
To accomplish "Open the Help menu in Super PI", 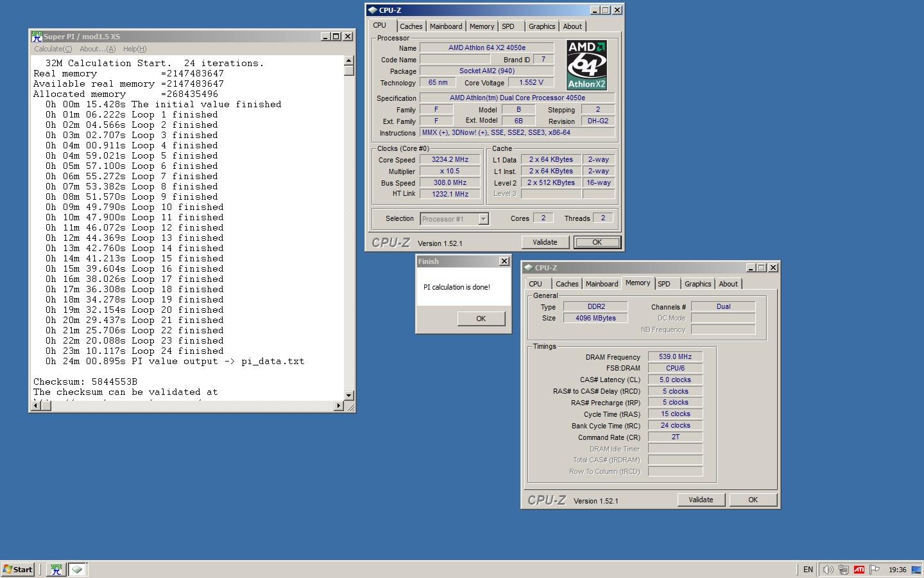I will (135, 49).
